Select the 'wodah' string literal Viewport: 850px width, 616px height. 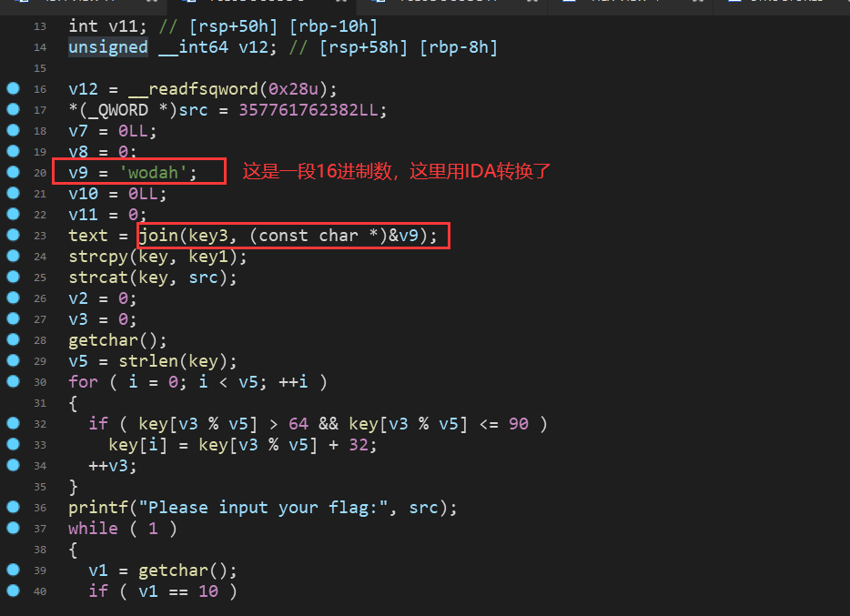pos(154,173)
